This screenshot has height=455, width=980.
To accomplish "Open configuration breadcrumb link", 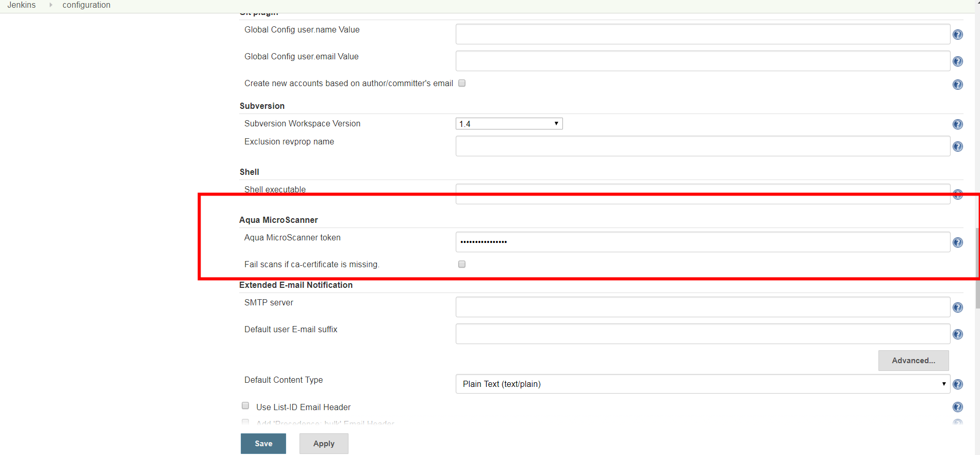I will click(87, 5).
